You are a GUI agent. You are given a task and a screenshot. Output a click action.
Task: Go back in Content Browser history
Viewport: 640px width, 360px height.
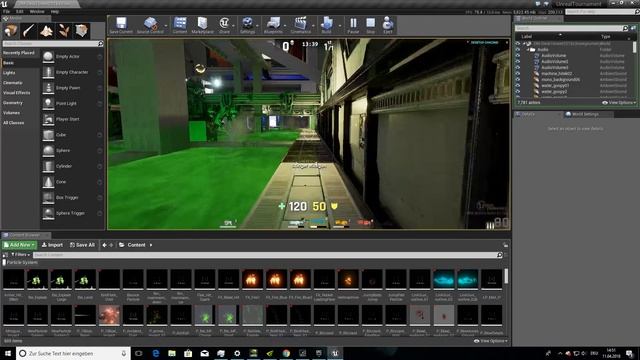[x=104, y=245]
